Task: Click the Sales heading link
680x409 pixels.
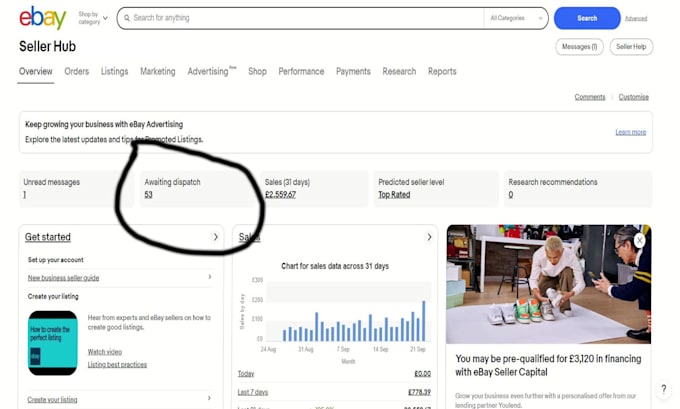Action: point(249,237)
